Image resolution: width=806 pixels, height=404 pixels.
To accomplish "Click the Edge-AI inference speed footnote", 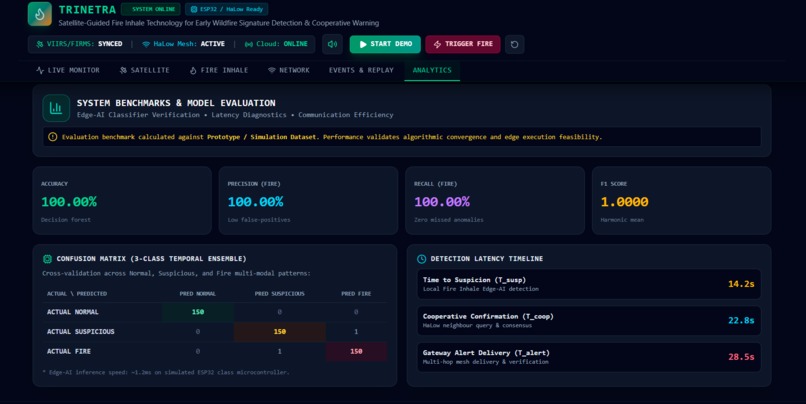I will [166, 372].
